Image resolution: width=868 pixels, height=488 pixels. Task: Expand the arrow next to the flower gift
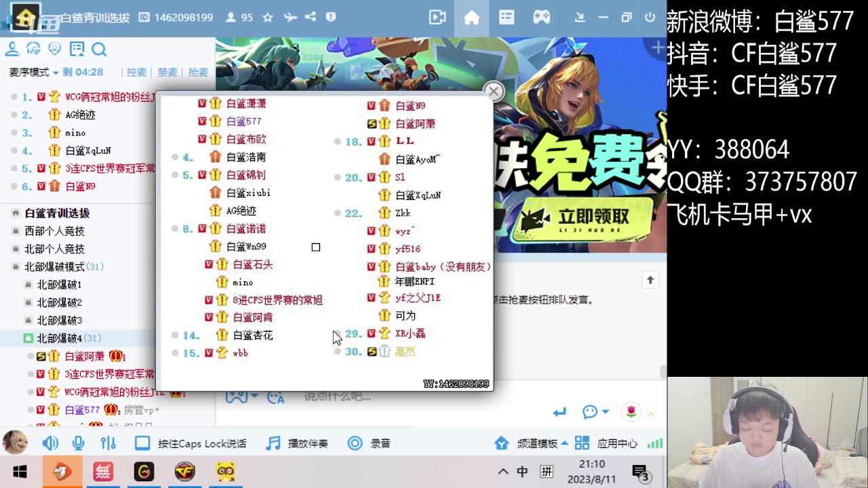click(x=650, y=413)
